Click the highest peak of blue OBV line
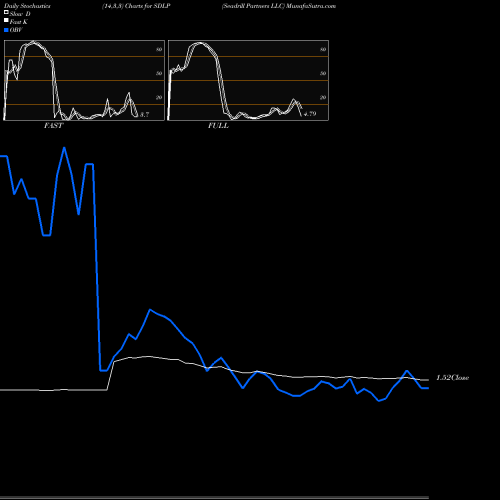Image resolution: width=500 pixels, height=500 pixels. point(64,148)
